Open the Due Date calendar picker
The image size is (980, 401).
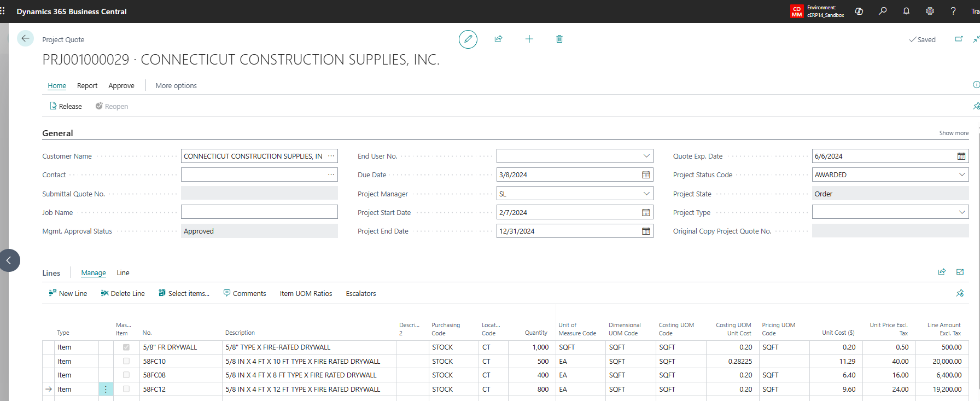[x=646, y=175]
